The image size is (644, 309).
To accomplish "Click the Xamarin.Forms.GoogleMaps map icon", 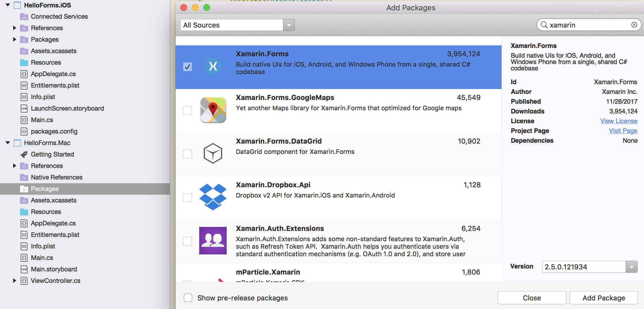I will [x=213, y=110].
